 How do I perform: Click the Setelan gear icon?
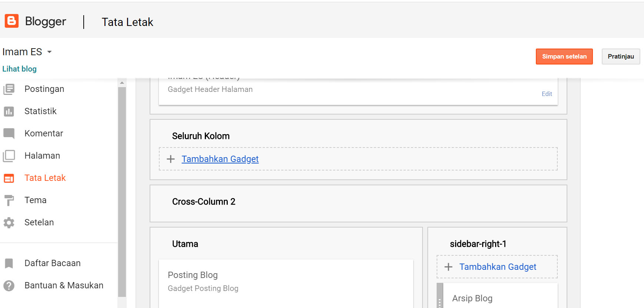click(9, 222)
